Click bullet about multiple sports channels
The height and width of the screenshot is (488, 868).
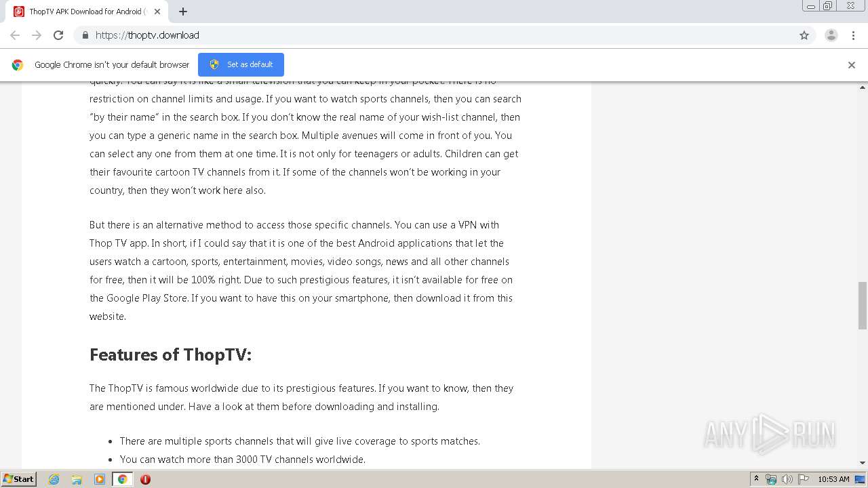tap(300, 441)
